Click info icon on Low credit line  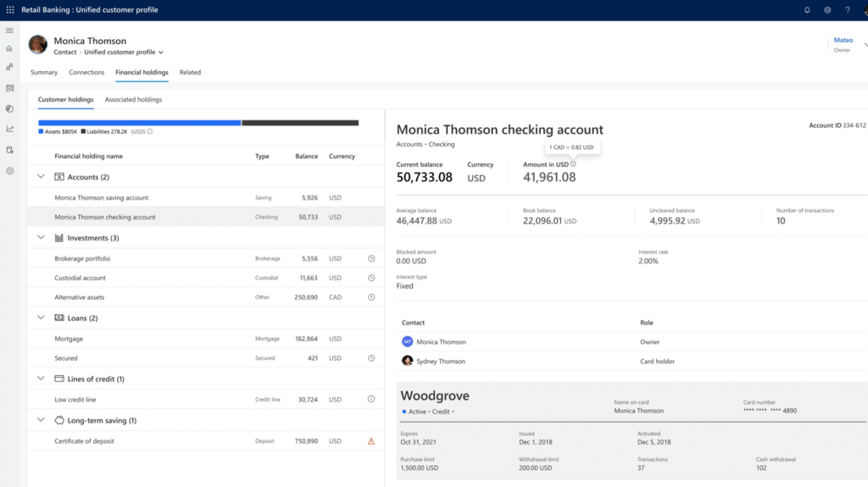click(370, 399)
